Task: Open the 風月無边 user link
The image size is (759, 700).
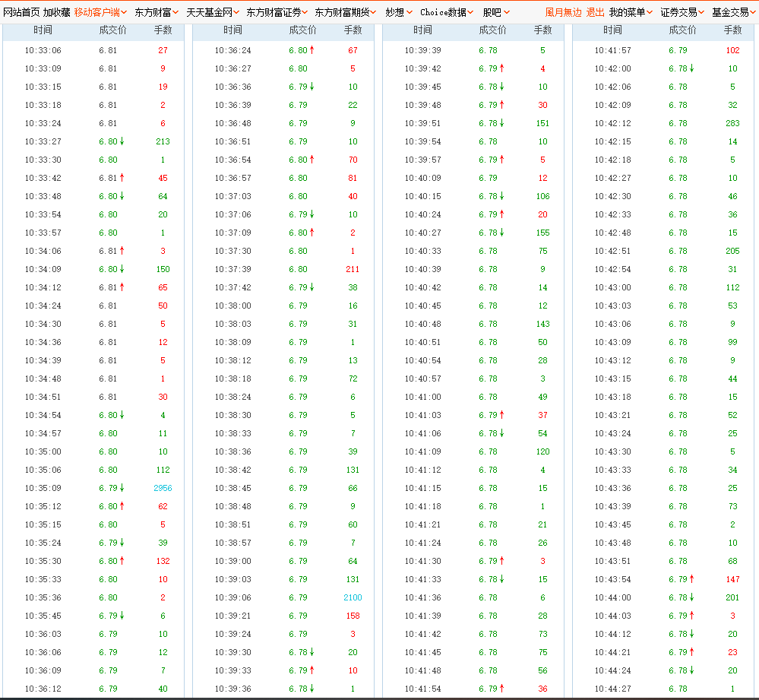Action: tap(563, 12)
